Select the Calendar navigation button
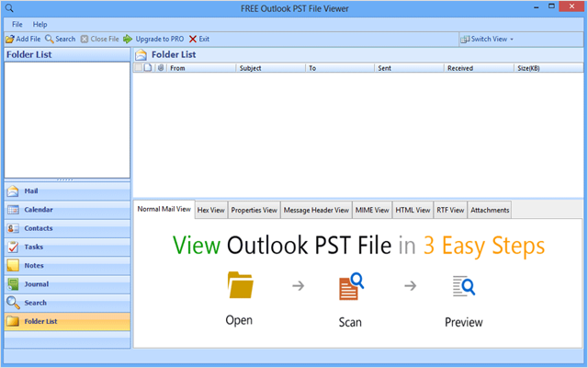This screenshot has width=588, height=368. 67,210
